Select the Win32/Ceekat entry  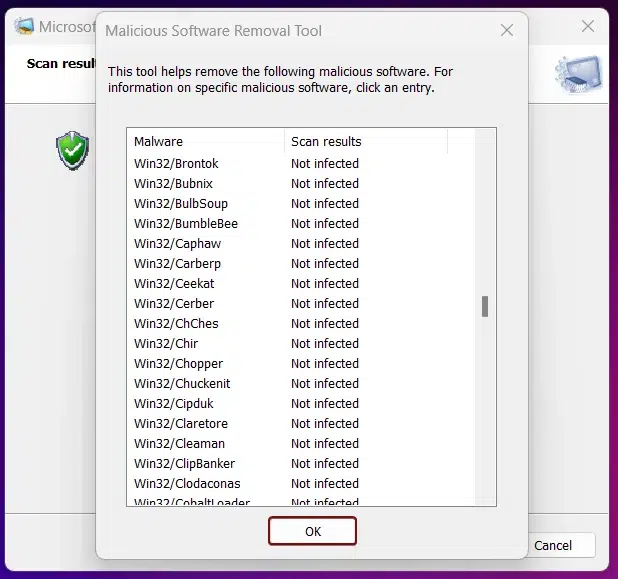pyautogui.click(x=174, y=284)
